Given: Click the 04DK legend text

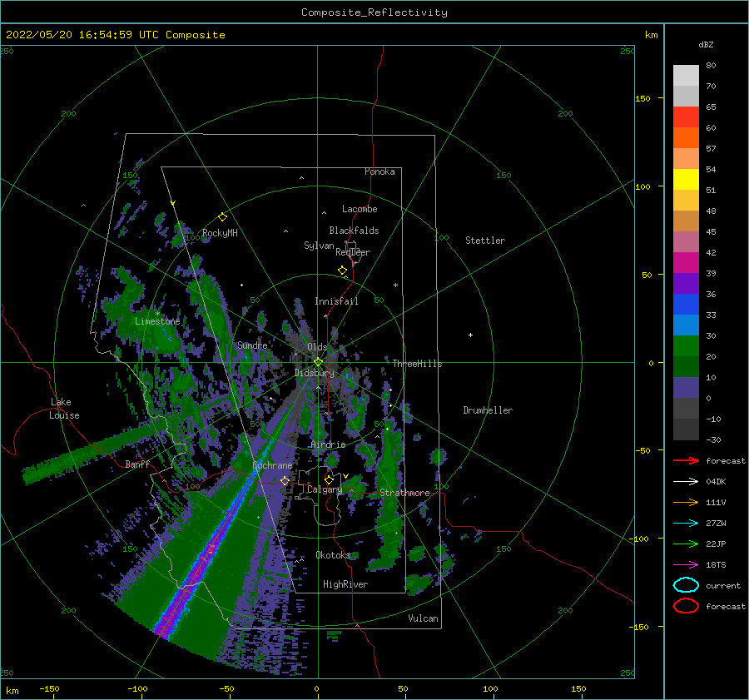Looking at the screenshot, I should click(716, 482).
